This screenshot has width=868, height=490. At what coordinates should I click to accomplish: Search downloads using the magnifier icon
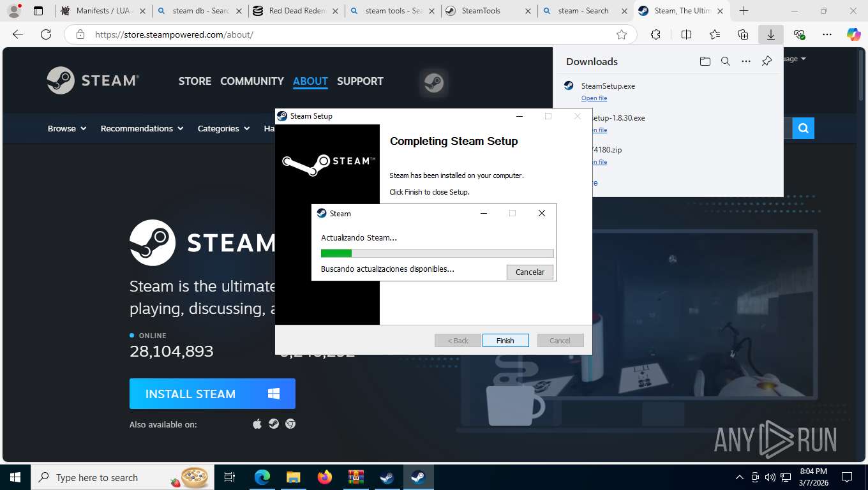click(x=725, y=61)
